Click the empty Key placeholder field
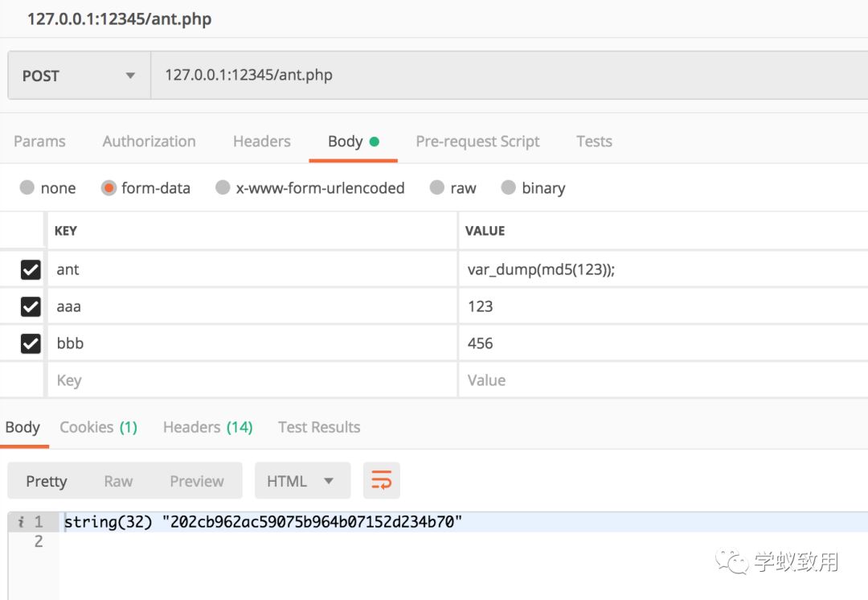 point(252,380)
